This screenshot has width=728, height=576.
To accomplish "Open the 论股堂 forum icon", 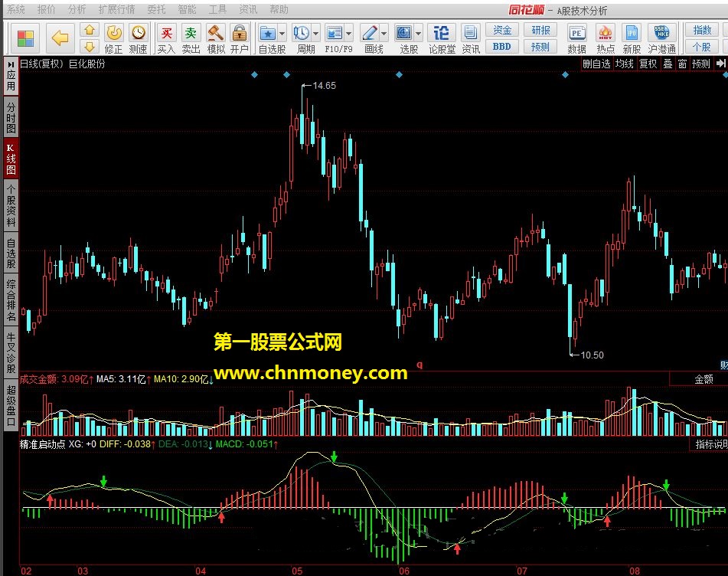I will pyautogui.click(x=442, y=38).
